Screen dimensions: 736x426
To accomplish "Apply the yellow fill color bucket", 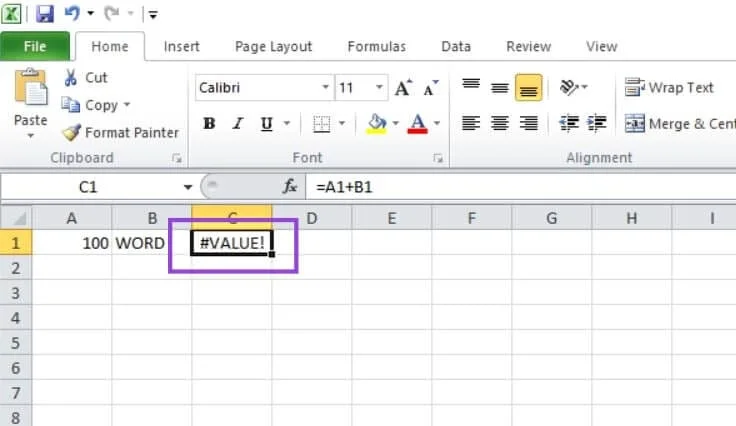I will [377, 124].
